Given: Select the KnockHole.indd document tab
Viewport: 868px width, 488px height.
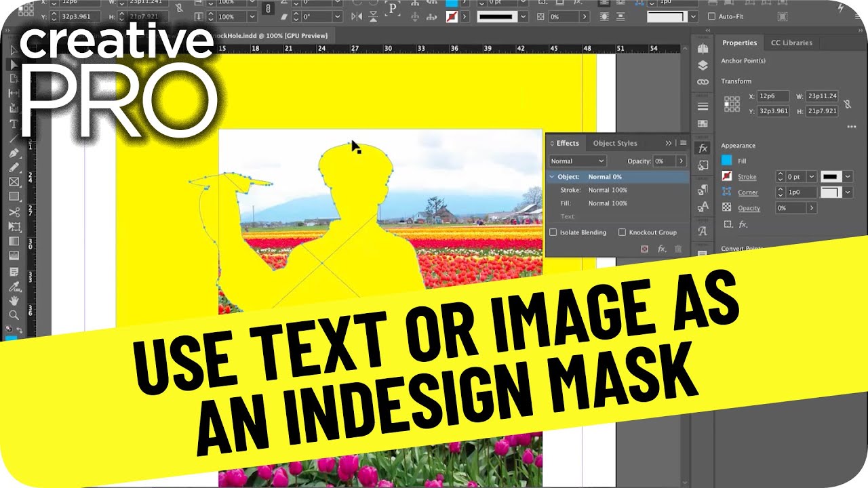Looking at the screenshot, I should click(271, 36).
